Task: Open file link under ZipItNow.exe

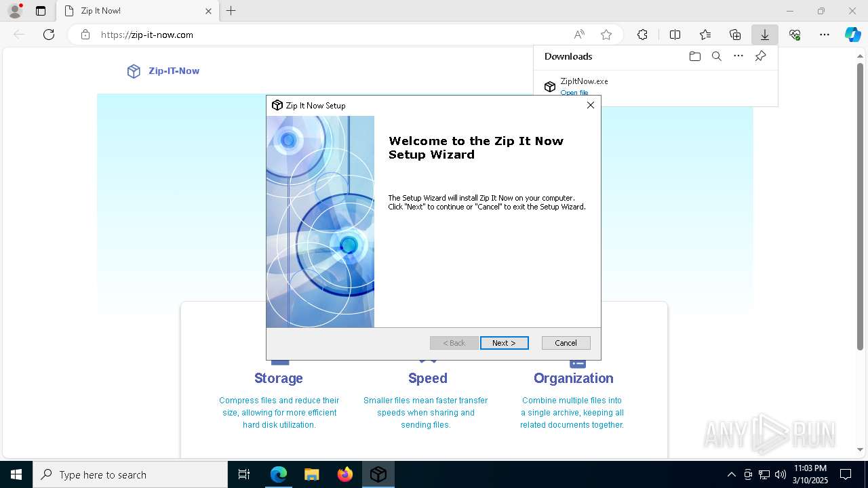Action: (574, 93)
